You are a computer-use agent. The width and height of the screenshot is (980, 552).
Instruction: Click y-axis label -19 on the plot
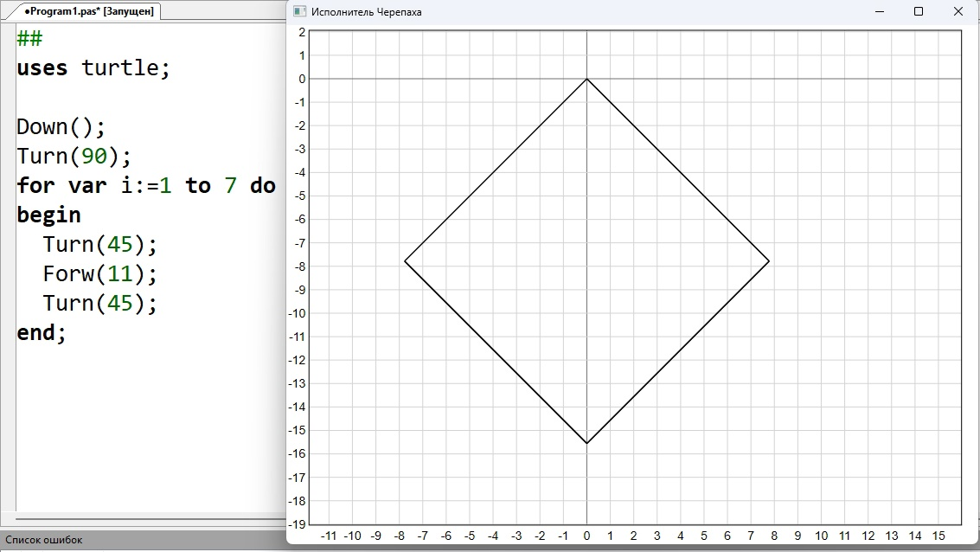pyautogui.click(x=298, y=523)
